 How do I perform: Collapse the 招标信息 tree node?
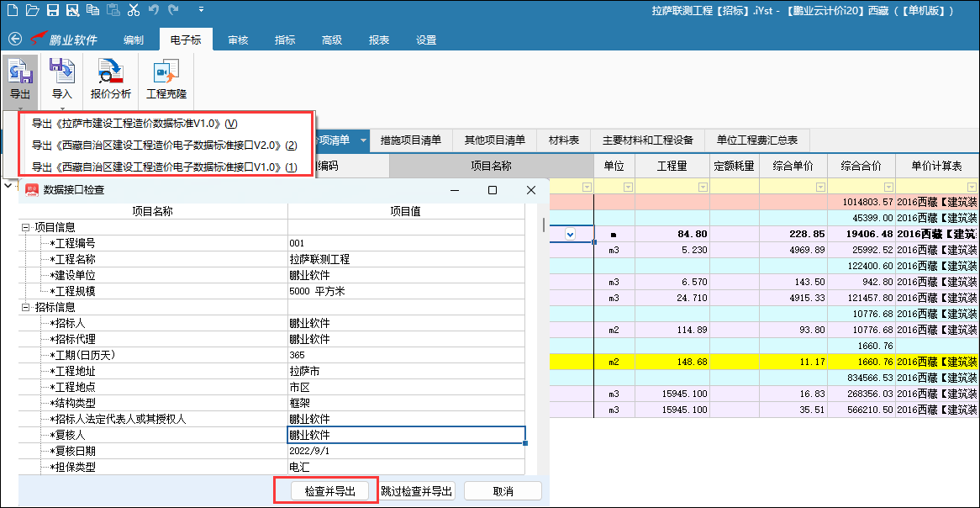tap(27, 308)
